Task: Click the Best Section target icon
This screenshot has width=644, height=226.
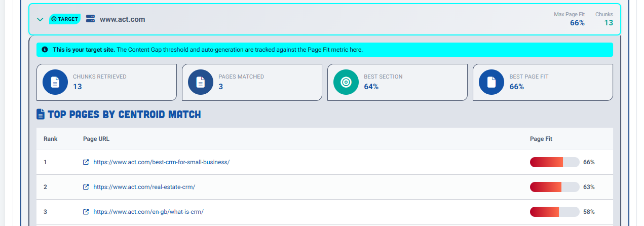Action: tap(346, 82)
